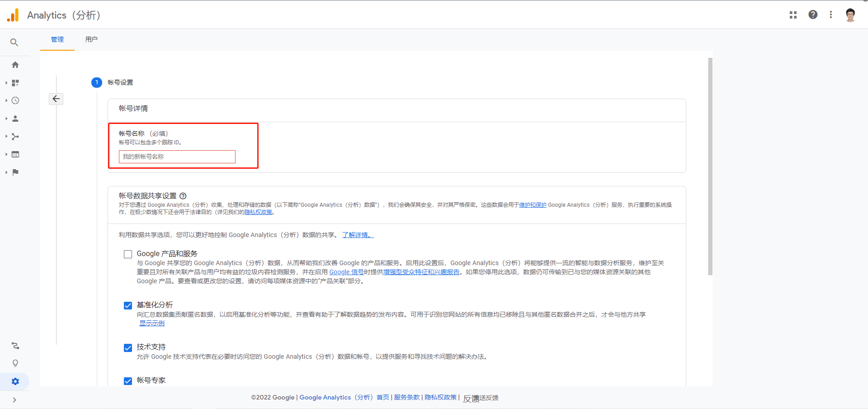Open the more options vertical dots
This screenshot has height=409, width=868.
click(831, 15)
